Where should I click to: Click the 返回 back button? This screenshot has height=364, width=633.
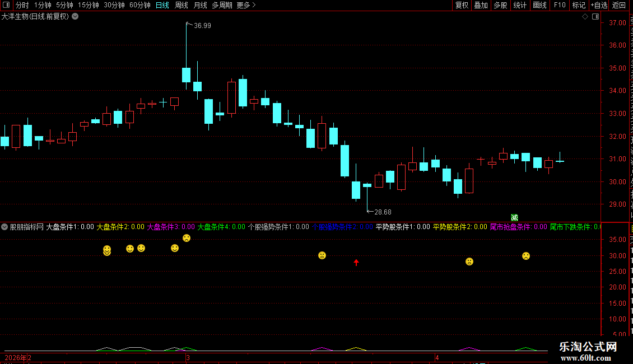point(619,5)
